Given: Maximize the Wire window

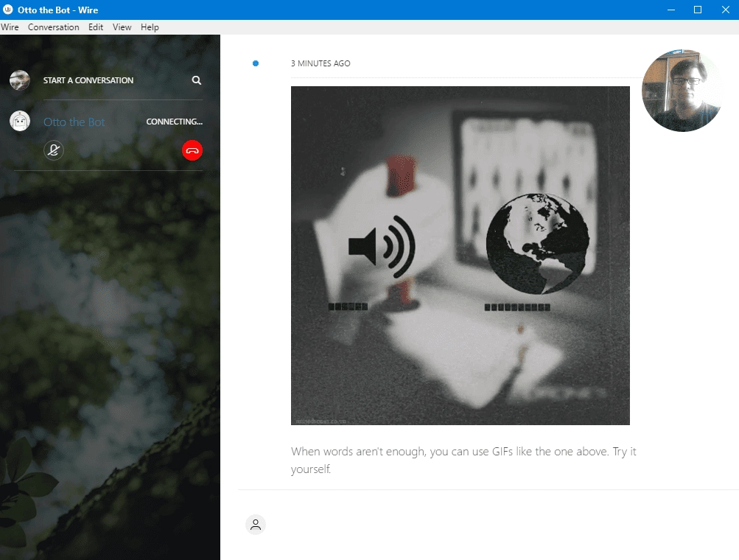Looking at the screenshot, I should coord(698,10).
